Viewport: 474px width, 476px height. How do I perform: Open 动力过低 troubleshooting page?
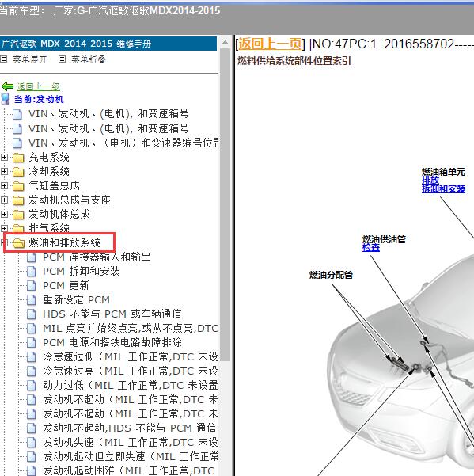(x=131, y=386)
